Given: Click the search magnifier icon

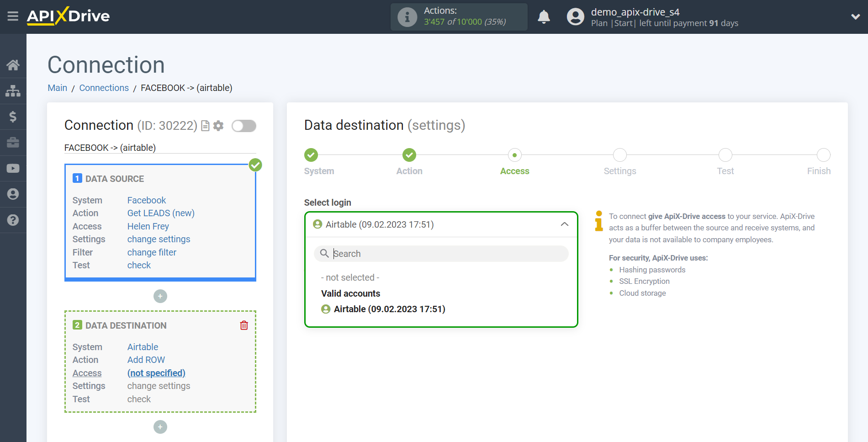Looking at the screenshot, I should (x=324, y=254).
